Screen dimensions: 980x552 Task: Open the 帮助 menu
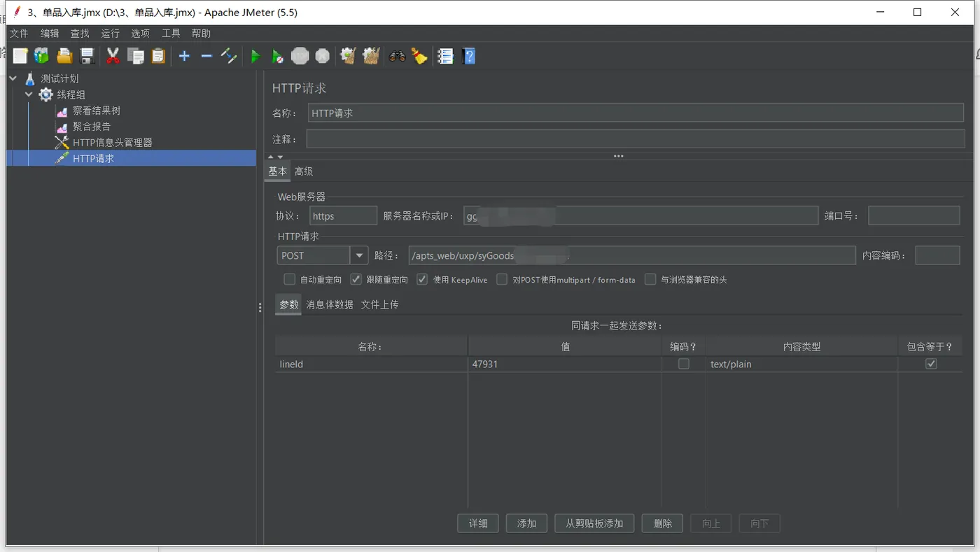(x=201, y=34)
